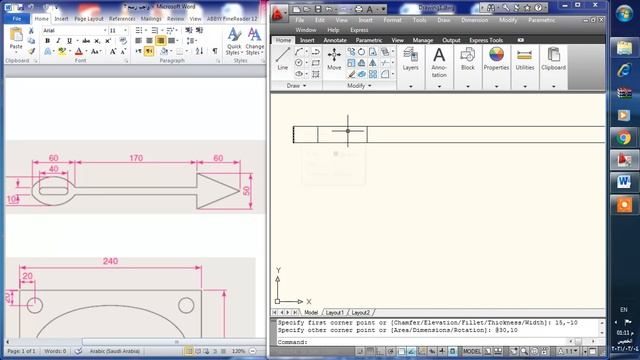This screenshot has height=360, width=640.
Task: Expand the arrow under Properties panel
Action: pos(496,86)
